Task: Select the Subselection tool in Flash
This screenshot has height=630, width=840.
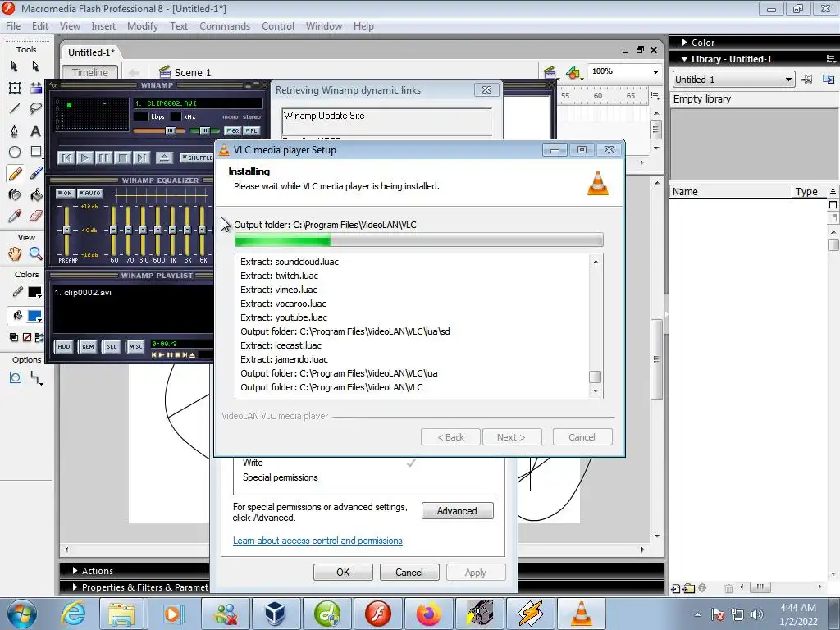Action: tap(35, 66)
